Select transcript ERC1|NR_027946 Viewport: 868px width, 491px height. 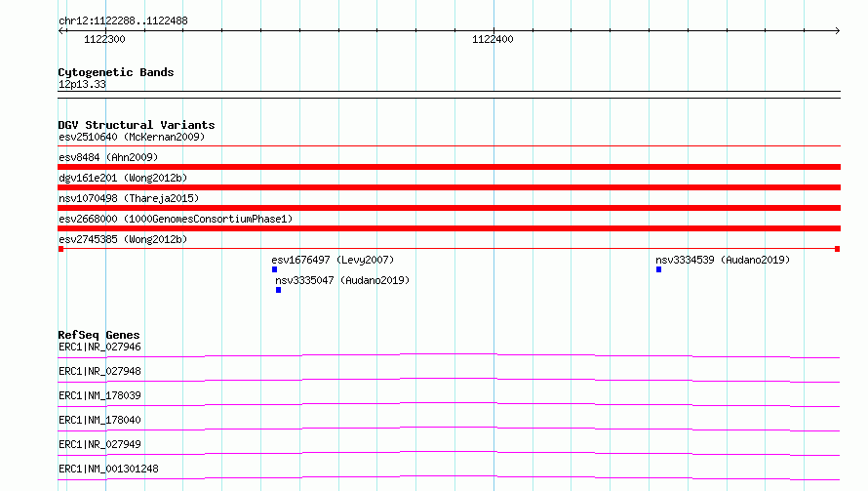[99, 347]
